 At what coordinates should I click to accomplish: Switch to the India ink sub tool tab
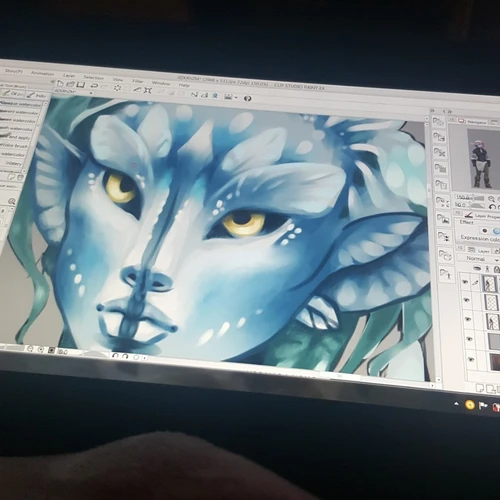(37, 95)
